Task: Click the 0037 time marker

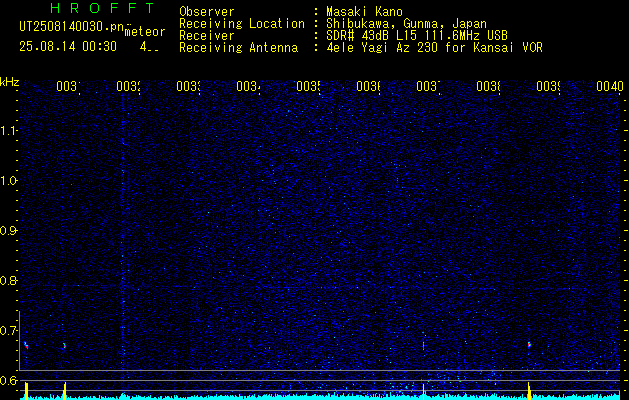Action: pos(428,86)
